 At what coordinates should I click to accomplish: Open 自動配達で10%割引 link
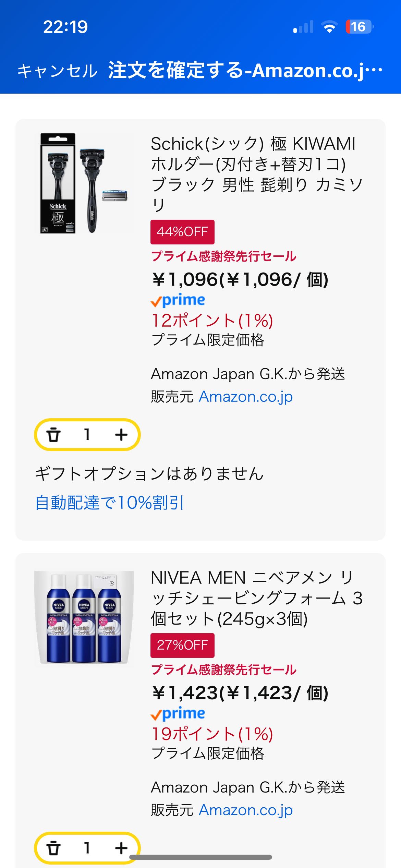[110, 503]
